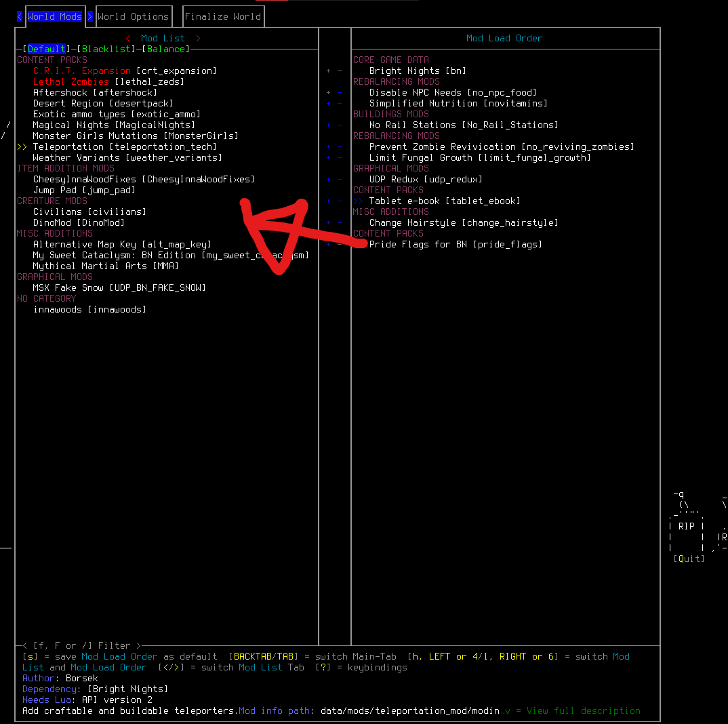Click the plus beside Pride Flags
The height and width of the screenshot is (724, 728).
pyautogui.click(x=328, y=244)
